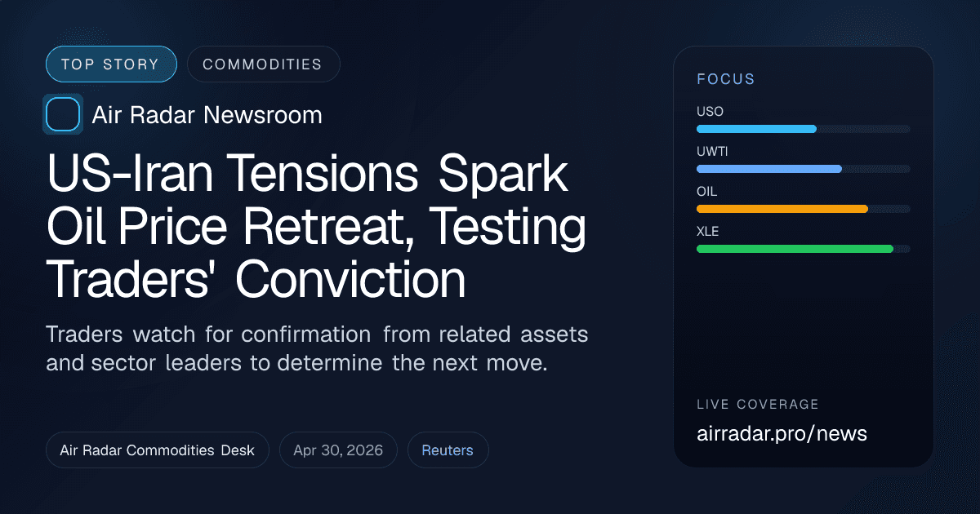Select the UWTI ticker label
Viewport: 980px width, 514px height.
(x=712, y=152)
